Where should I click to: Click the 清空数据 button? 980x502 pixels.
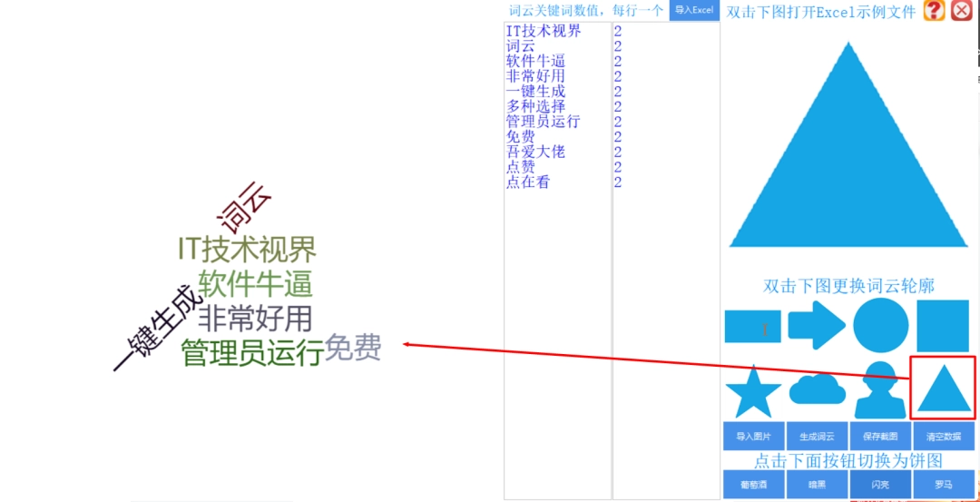coord(943,437)
